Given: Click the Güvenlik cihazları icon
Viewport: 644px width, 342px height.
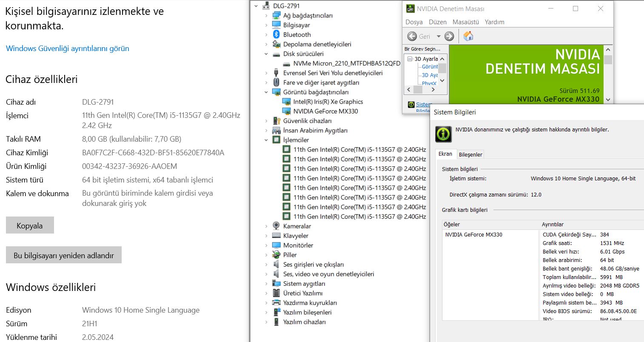Looking at the screenshot, I should click(276, 121).
